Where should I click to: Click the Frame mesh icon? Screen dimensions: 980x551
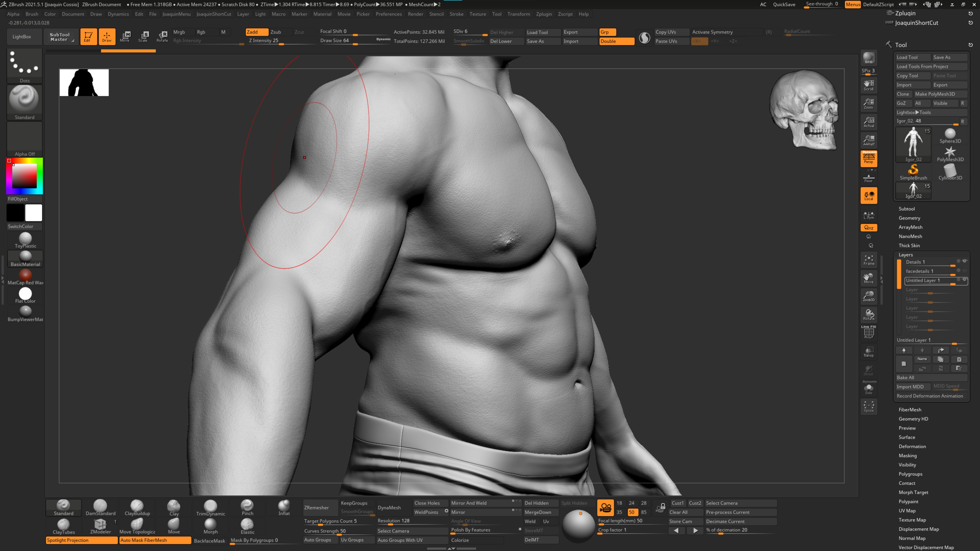(x=868, y=260)
